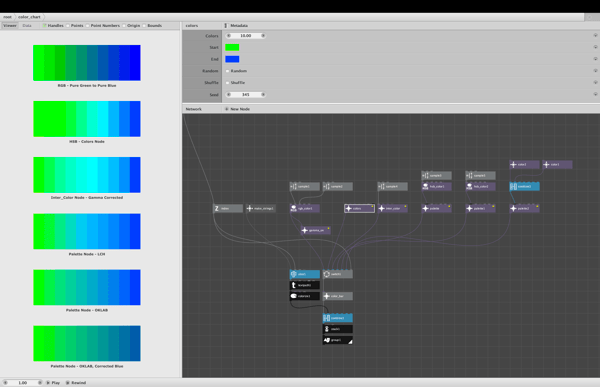Select the sample1 node

point(305,186)
